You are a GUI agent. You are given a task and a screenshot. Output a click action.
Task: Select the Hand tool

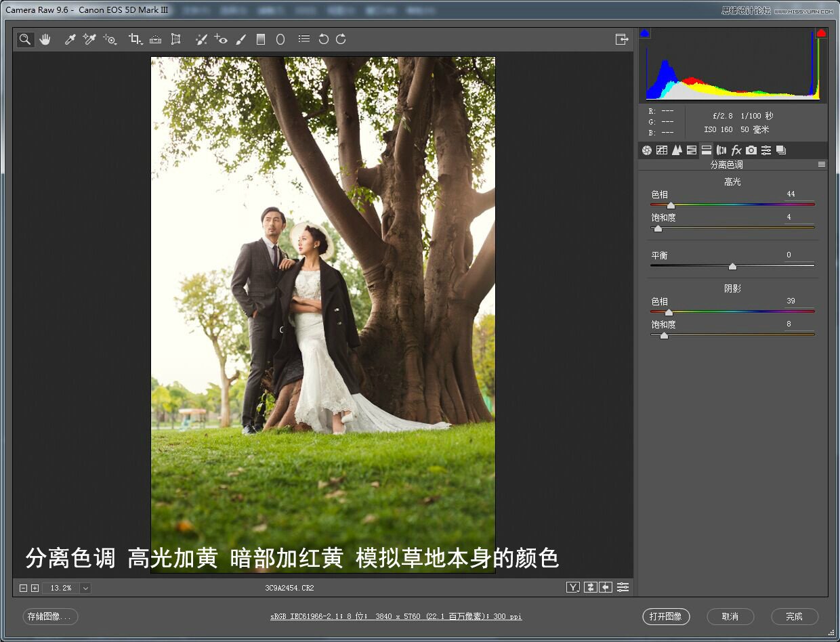[45, 39]
